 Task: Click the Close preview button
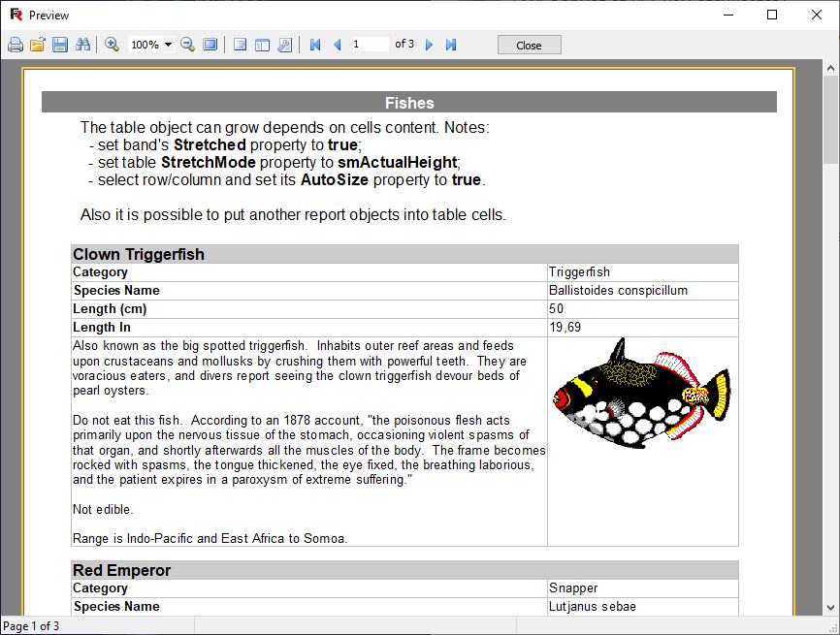[530, 45]
